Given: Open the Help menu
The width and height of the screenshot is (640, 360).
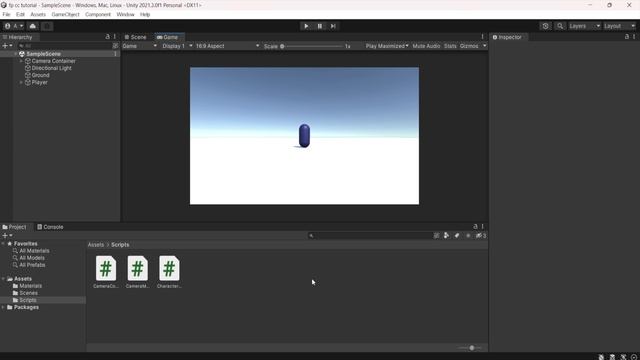Looking at the screenshot, I should (145, 14).
